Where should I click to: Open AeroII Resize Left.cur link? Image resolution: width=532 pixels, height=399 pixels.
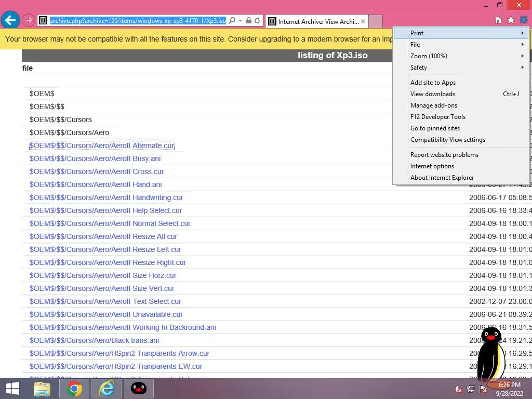(105, 250)
